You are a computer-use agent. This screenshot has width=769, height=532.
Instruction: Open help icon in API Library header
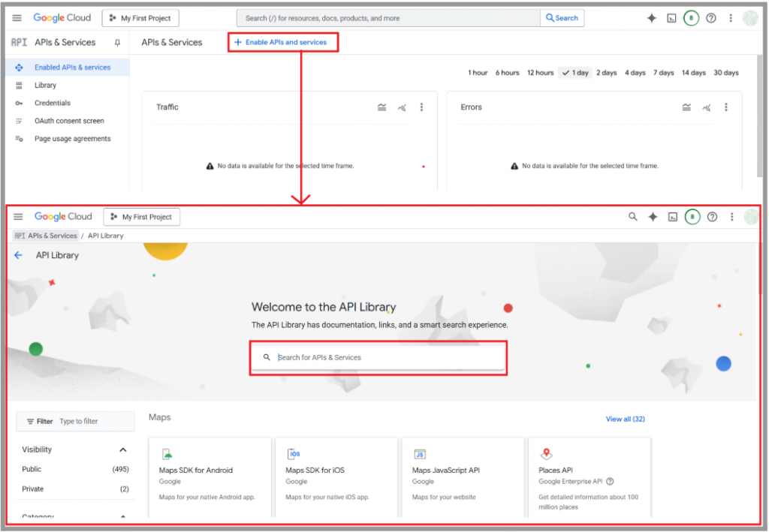click(712, 217)
